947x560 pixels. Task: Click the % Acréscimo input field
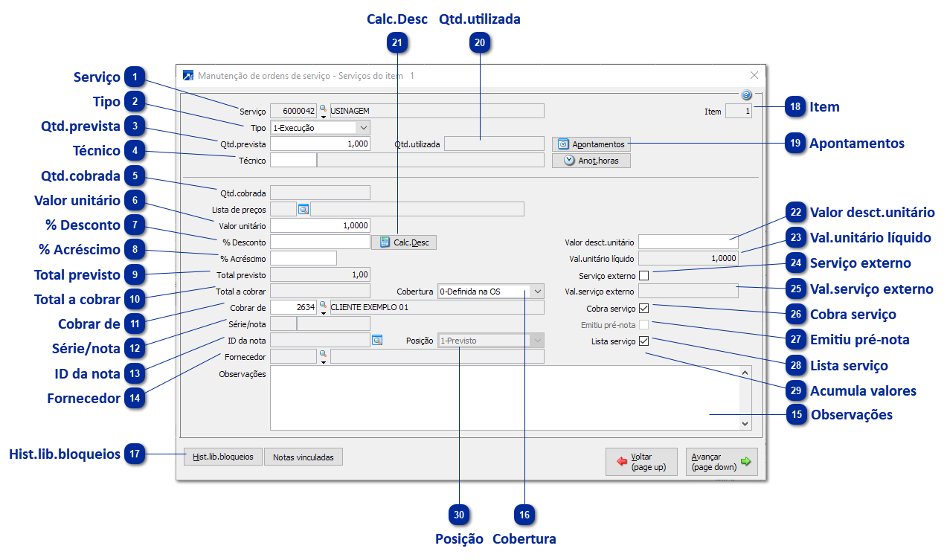304,258
